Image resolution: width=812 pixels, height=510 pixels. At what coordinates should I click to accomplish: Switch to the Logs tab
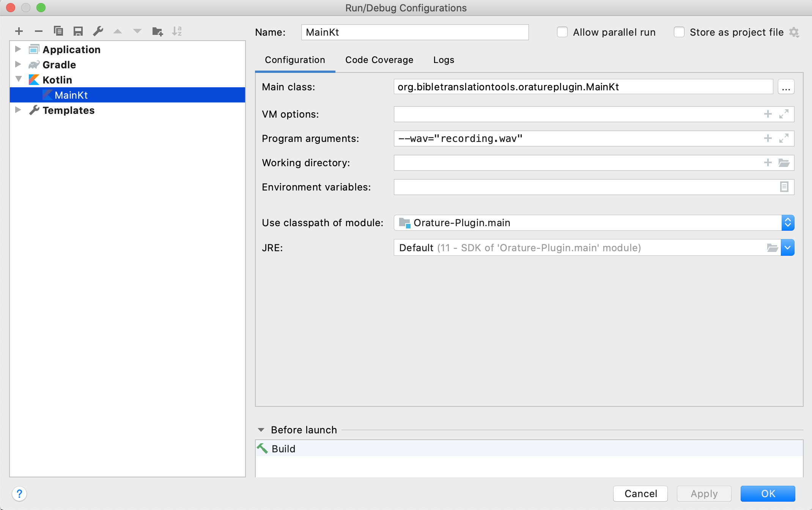444,60
